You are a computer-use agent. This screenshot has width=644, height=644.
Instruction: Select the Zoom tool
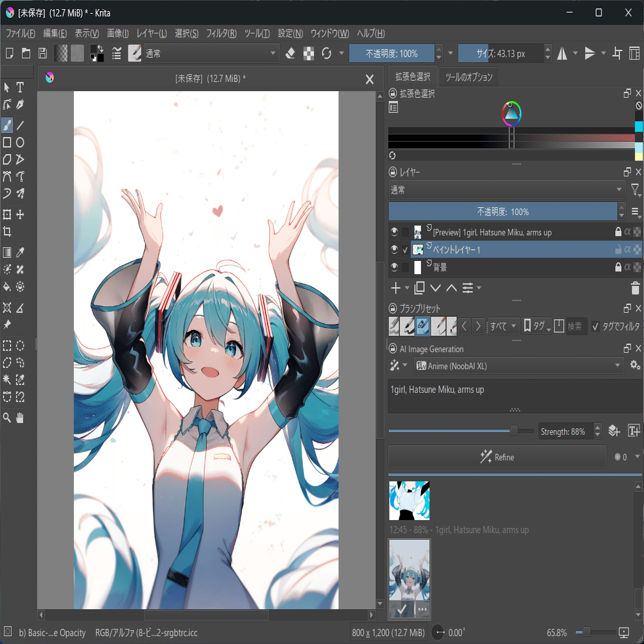point(7,418)
